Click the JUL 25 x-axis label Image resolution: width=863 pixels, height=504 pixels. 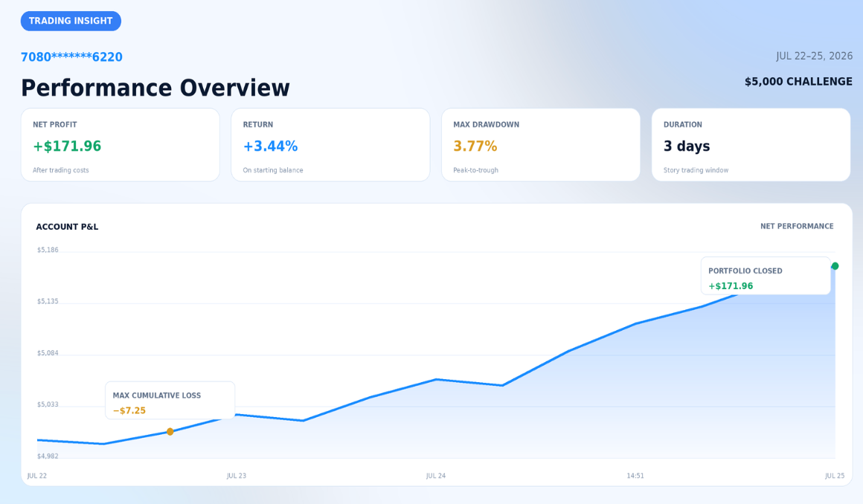(835, 476)
